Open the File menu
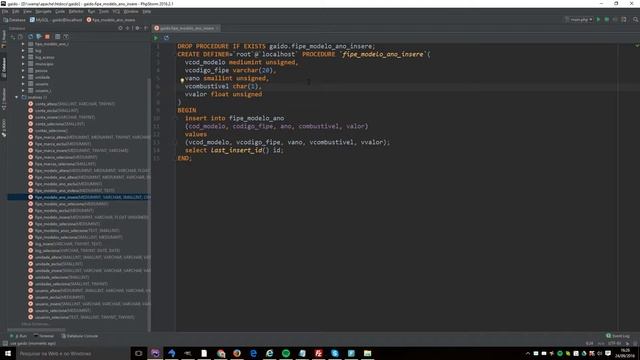640x360 pixels. click(5, 11)
